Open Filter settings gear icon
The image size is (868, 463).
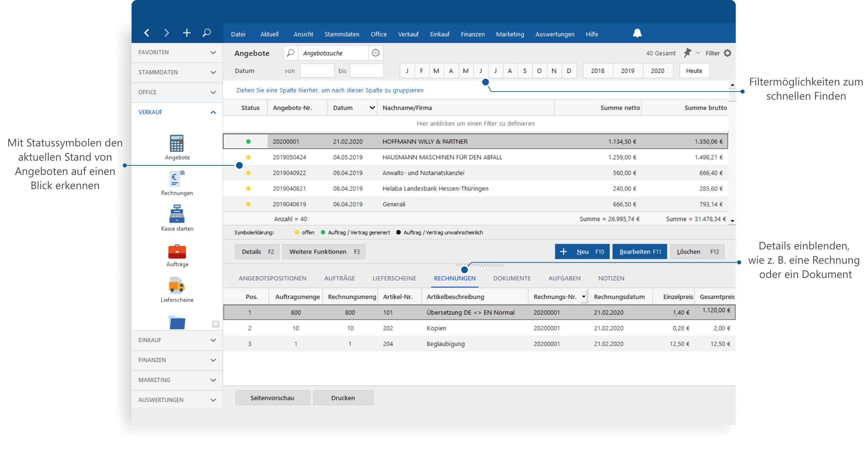point(728,53)
